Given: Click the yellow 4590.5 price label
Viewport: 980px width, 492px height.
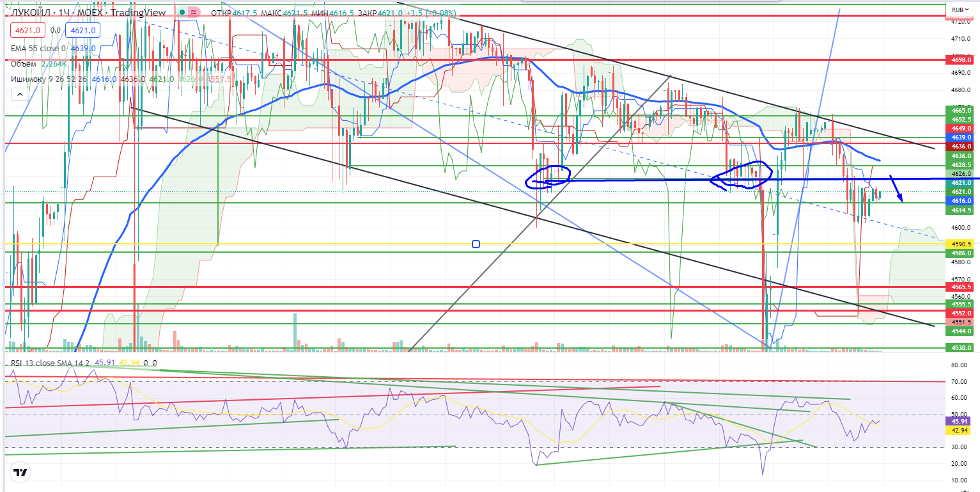Looking at the screenshot, I should point(961,244).
